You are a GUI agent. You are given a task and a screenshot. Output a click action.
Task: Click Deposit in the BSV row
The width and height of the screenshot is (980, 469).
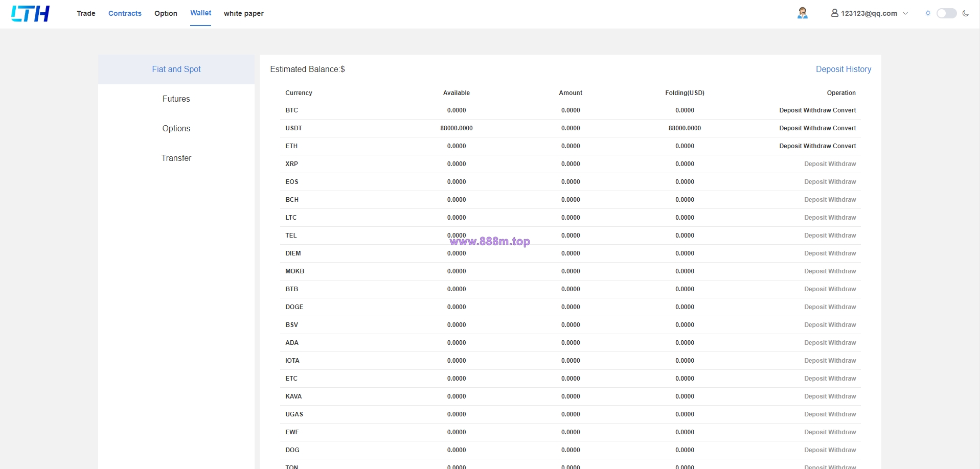[815, 325]
